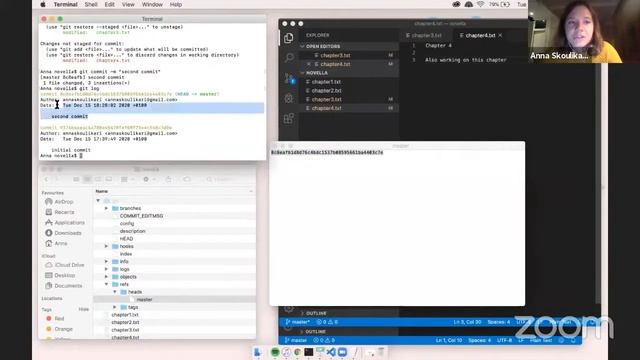Open the VS Code Explorer activity icon
The image size is (640, 360).
[x=289, y=38]
